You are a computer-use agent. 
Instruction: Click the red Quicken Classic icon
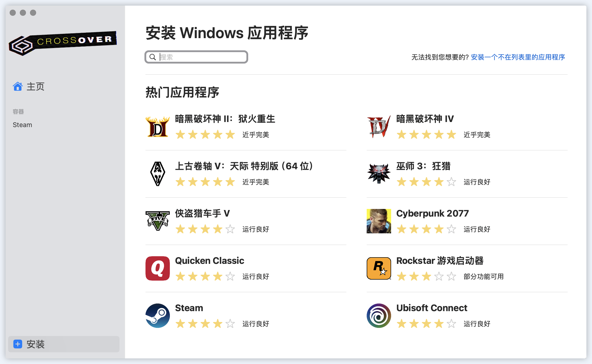(x=157, y=268)
